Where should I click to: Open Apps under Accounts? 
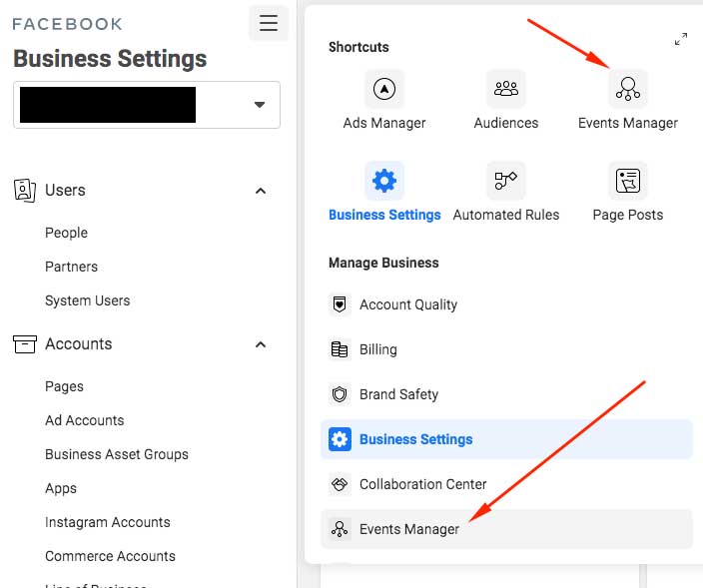pyautogui.click(x=61, y=488)
